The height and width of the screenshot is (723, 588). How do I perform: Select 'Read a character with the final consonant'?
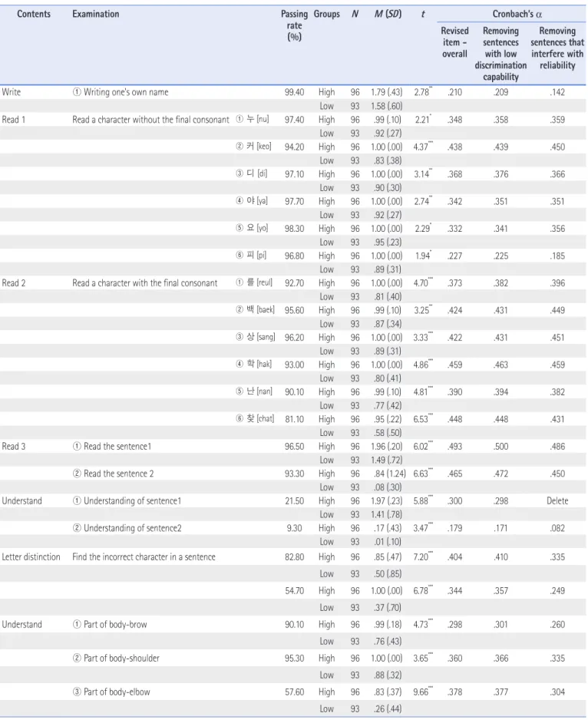pyautogui.click(x=145, y=282)
